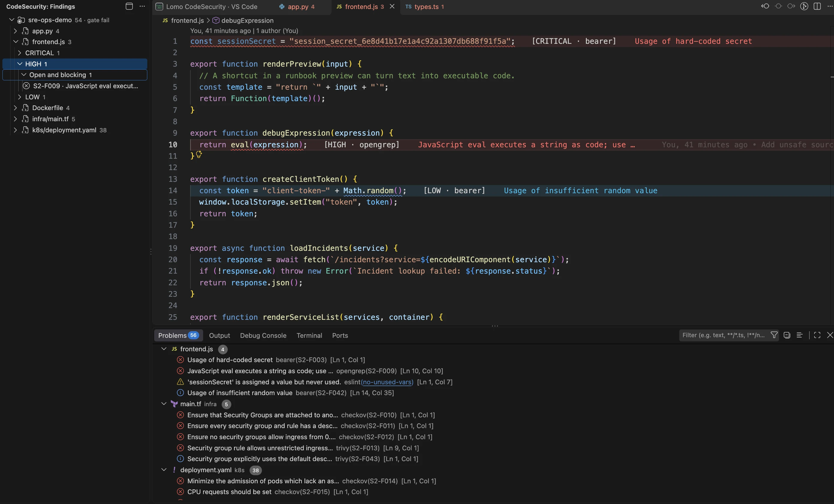Expand the Dockerfile findings node

15,108
